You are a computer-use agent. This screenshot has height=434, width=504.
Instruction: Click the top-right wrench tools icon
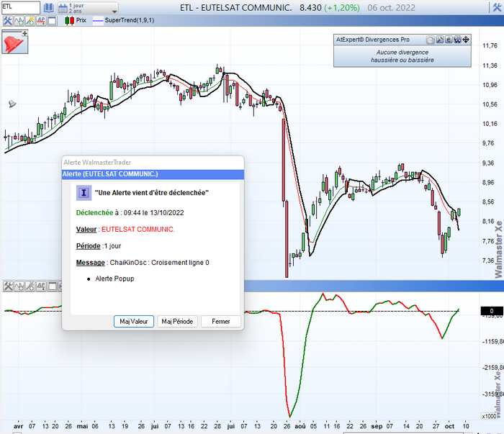pos(497,7)
